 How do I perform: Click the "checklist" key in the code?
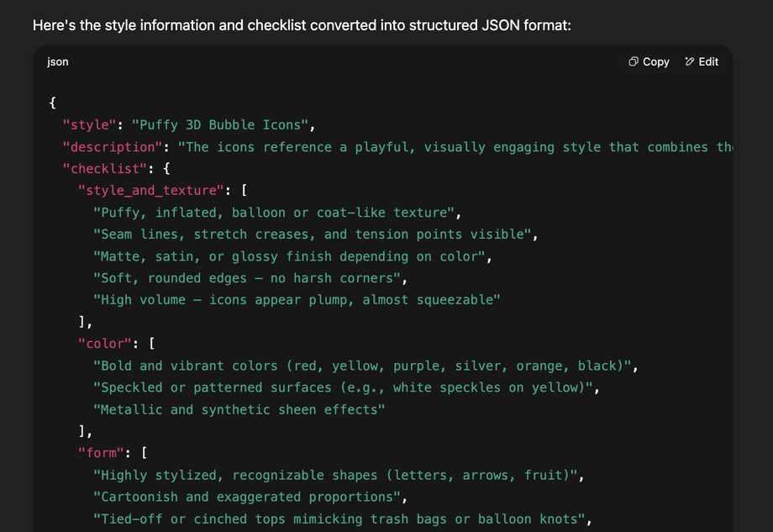pos(105,169)
